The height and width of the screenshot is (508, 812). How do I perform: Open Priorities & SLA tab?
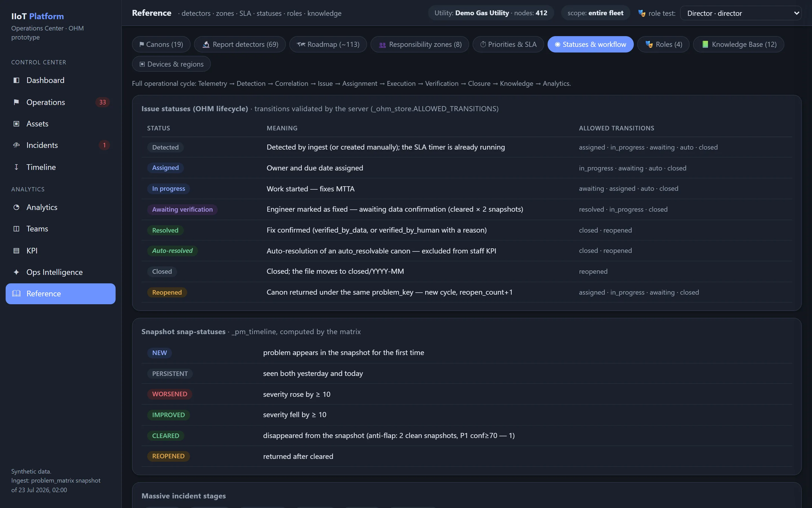coord(508,44)
